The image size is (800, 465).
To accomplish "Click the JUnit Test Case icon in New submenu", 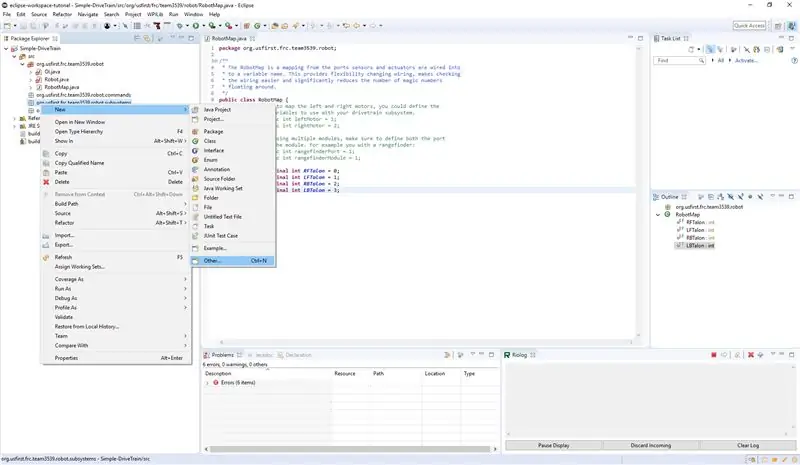I will click(195, 236).
